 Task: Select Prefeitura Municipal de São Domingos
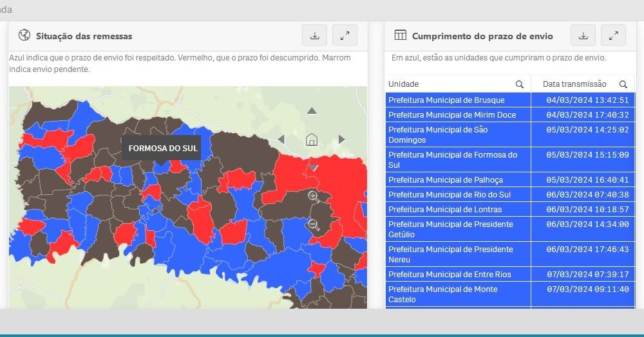pos(458,134)
